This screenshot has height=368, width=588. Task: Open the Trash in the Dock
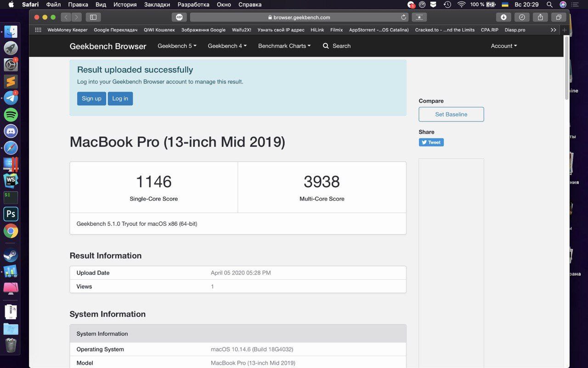(x=11, y=345)
